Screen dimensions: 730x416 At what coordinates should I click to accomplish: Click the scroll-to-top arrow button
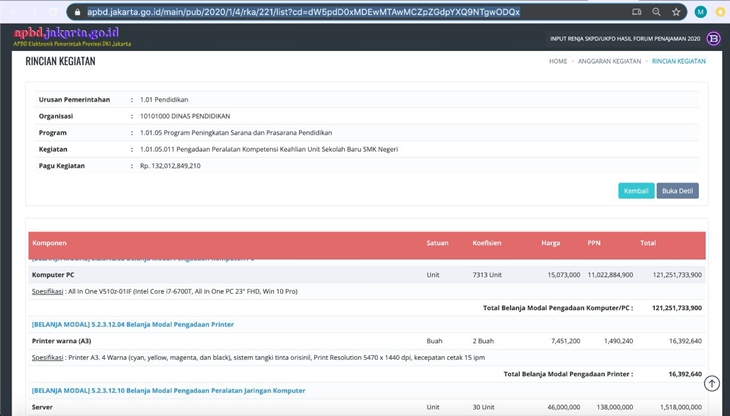click(x=711, y=383)
